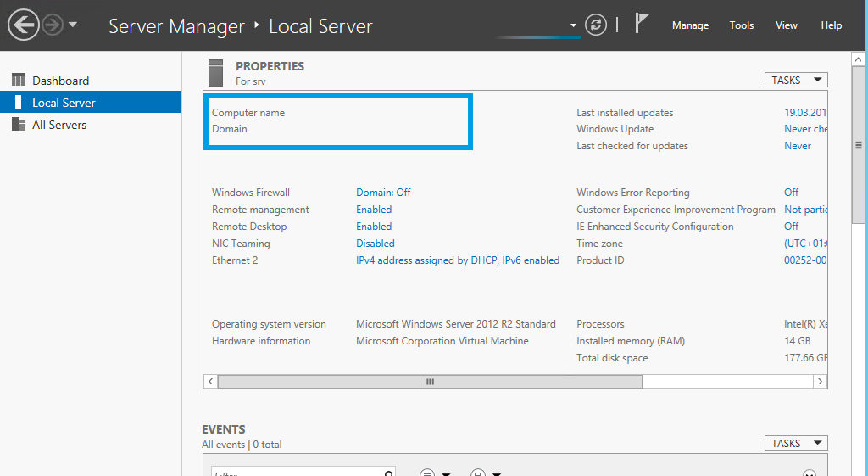
Task: Click the Windows Firewall 'Domain: Off' link
Action: pos(383,193)
